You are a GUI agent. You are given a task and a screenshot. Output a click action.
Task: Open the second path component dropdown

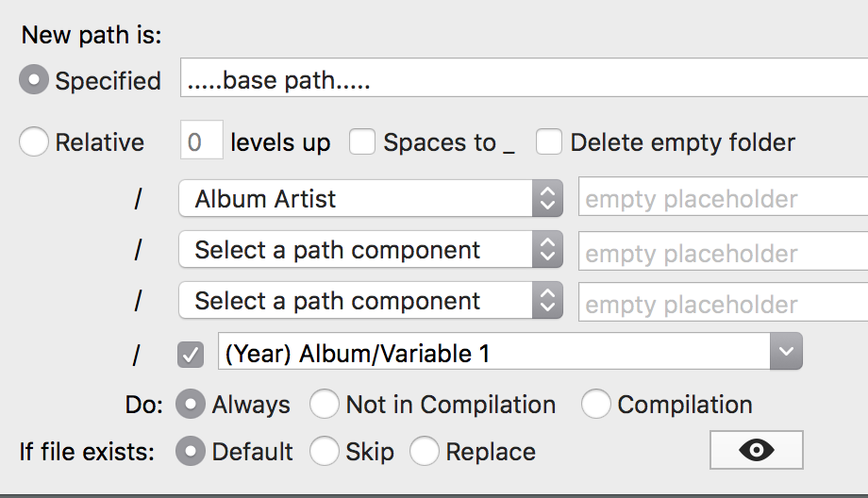coord(370,250)
